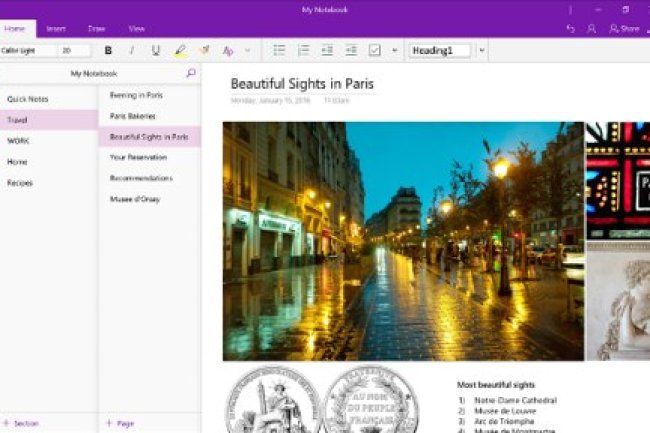Expand the tags dropdown arrow
The width and height of the screenshot is (650, 433).
click(x=395, y=51)
